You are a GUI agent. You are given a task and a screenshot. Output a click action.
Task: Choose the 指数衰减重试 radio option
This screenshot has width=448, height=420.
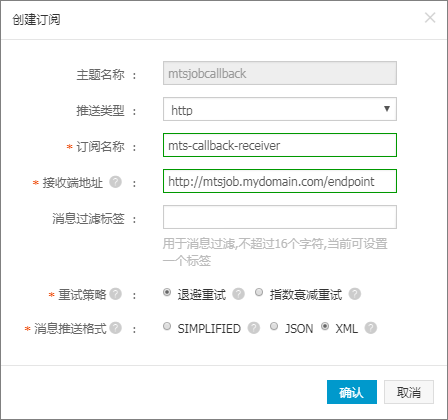(x=259, y=292)
